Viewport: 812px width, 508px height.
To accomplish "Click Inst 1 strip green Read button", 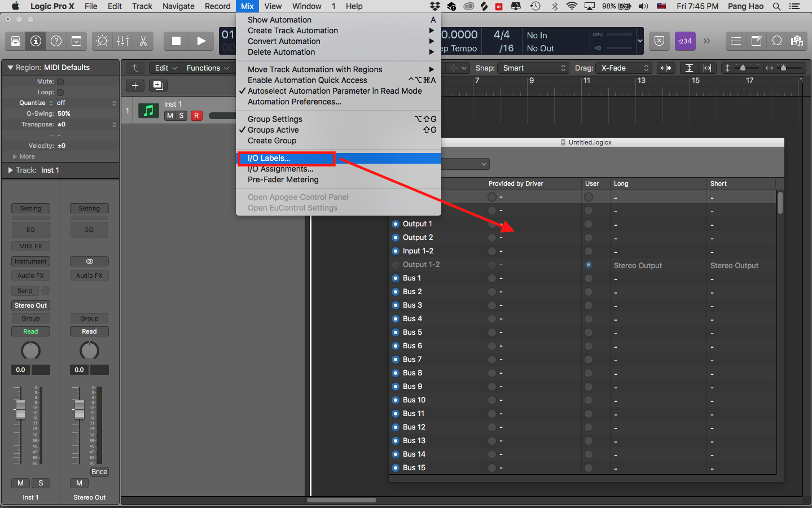I will coord(30,331).
